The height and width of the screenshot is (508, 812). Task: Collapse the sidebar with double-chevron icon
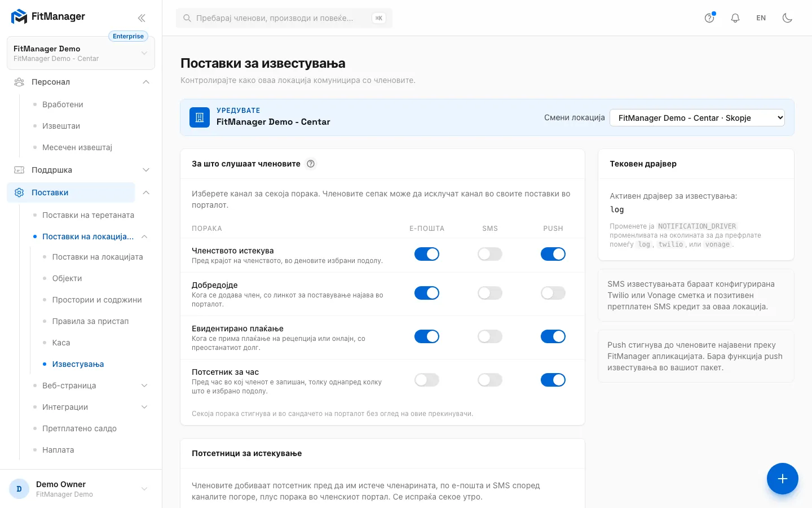(142, 18)
